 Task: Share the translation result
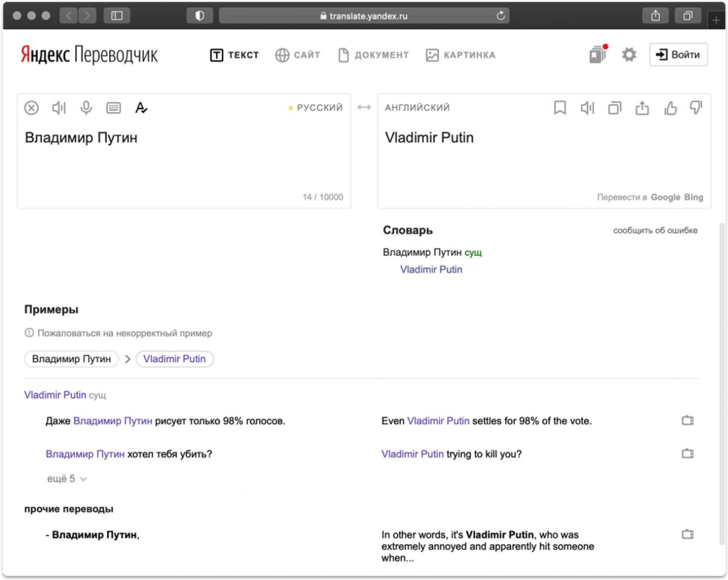(x=642, y=107)
